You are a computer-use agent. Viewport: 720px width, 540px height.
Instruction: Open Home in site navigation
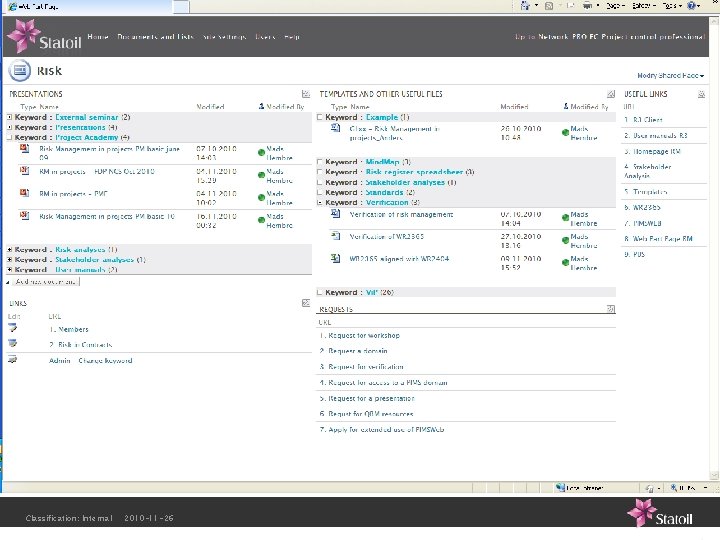click(x=98, y=37)
